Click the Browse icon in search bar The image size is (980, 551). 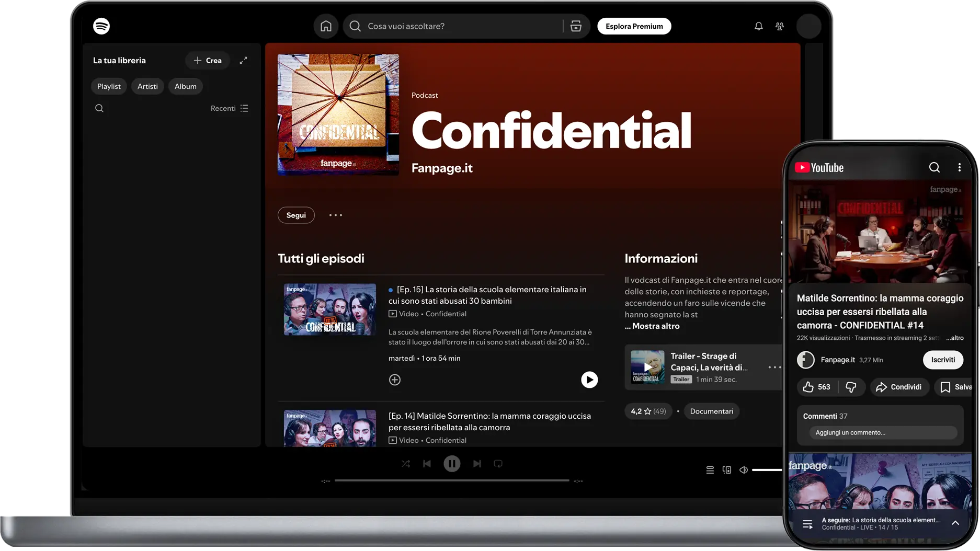[x=576, y=26]
